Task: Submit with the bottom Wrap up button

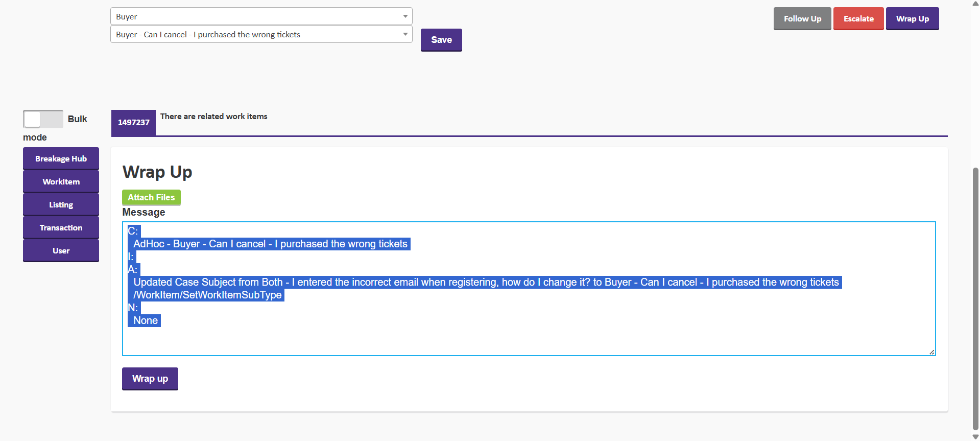Action: point(150,379)
